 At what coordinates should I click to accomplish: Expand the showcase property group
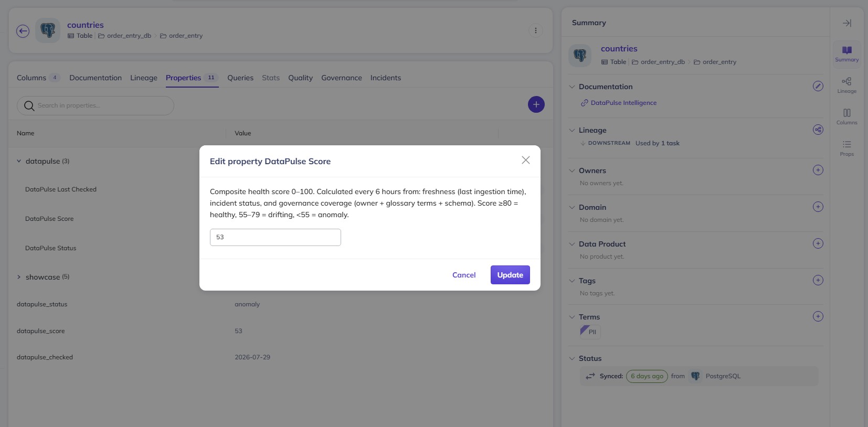(19, 277)
